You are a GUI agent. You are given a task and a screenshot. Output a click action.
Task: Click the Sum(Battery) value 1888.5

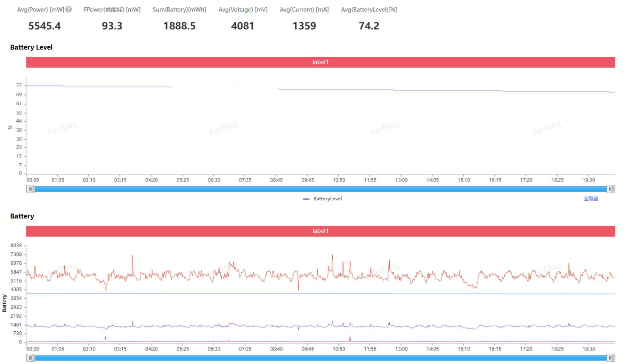179,26
